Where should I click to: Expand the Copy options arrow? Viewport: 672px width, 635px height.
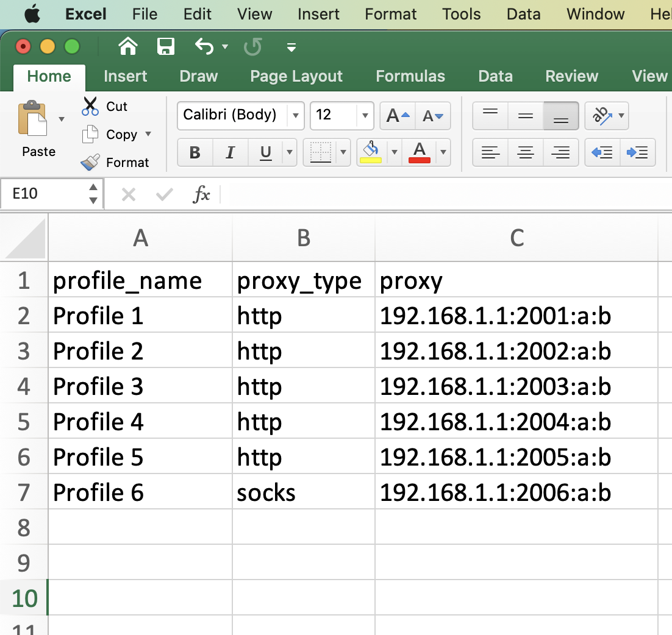(x=148, y=134)
